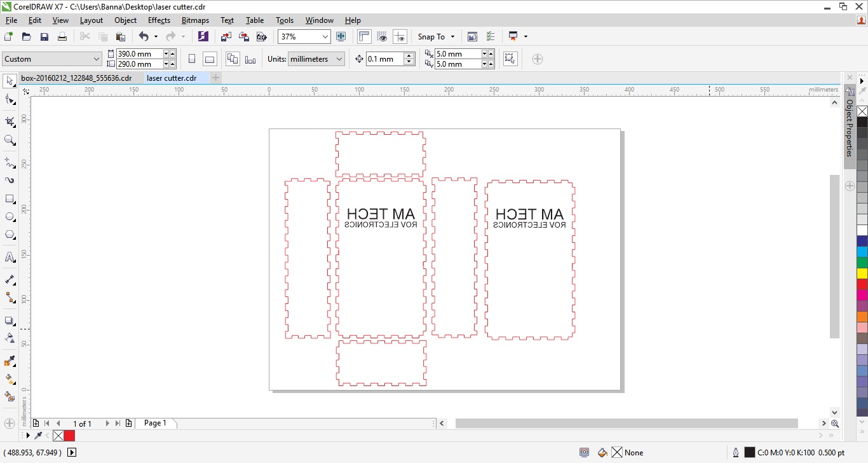Click the Save icon
Image resolution: width=868 pixels, height=463 pixels.
(44, 37)
